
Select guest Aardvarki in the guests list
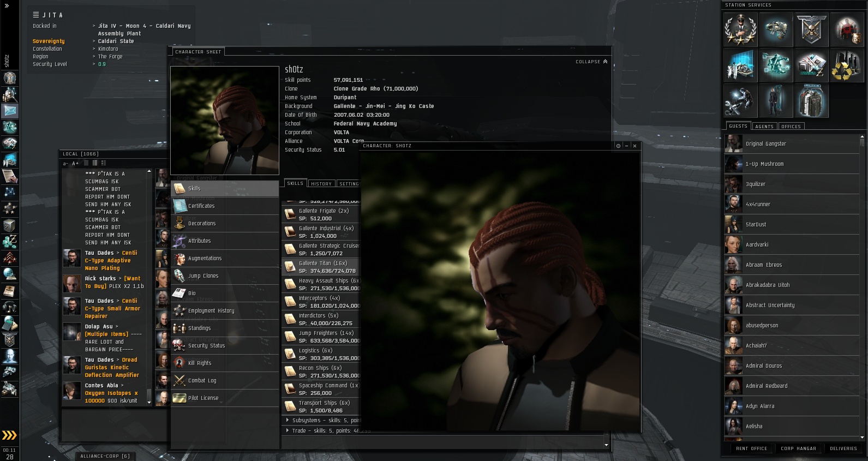tap(792, 244)
